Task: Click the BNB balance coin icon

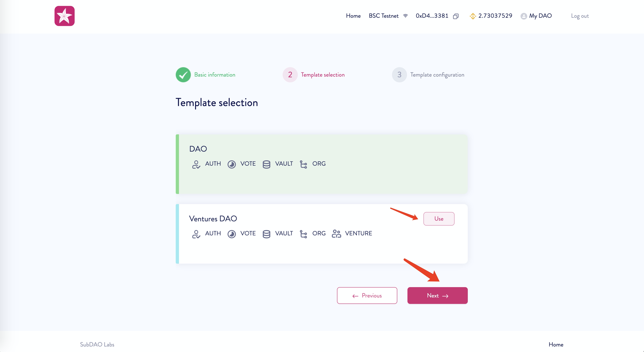Action: pyautogui.click(x=472, y=16)
